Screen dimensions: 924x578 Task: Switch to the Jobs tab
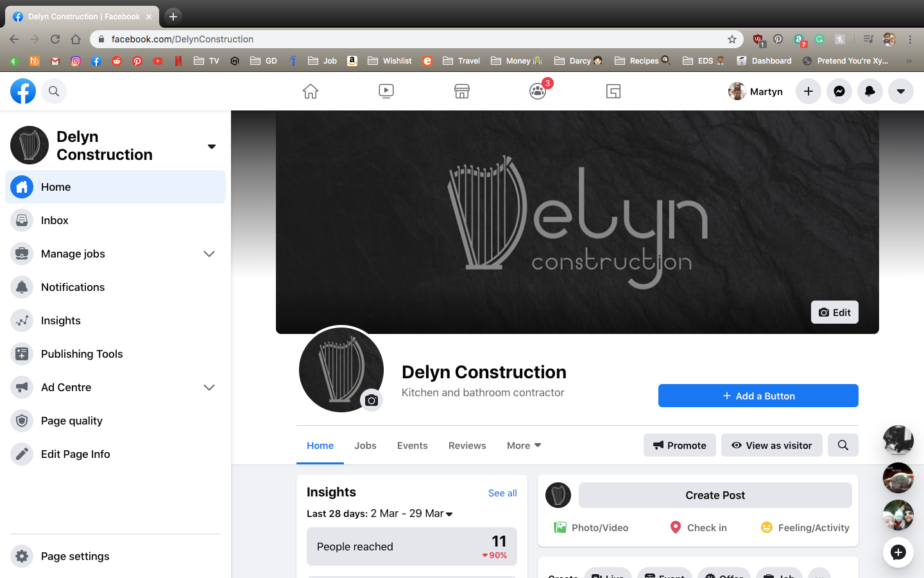[x=365, y=445]
